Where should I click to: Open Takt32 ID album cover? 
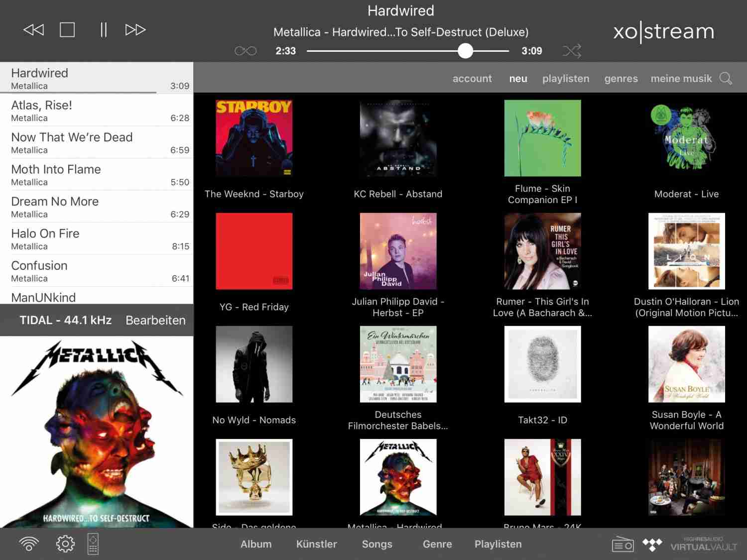[542, 364]
